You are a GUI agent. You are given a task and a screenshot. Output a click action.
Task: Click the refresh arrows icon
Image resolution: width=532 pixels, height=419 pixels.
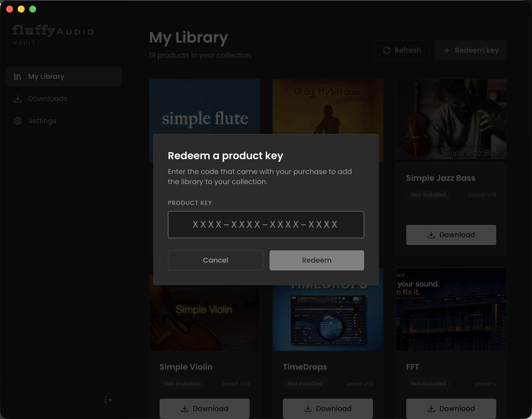click(x=387, y=50)
